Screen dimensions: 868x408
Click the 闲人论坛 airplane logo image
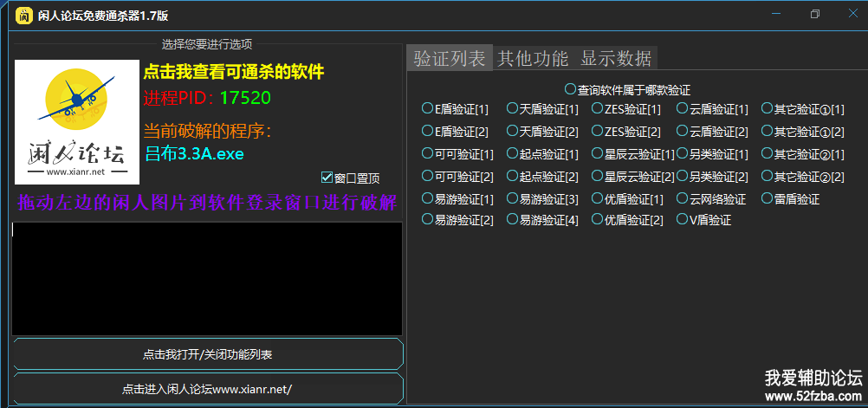[77, 122]
